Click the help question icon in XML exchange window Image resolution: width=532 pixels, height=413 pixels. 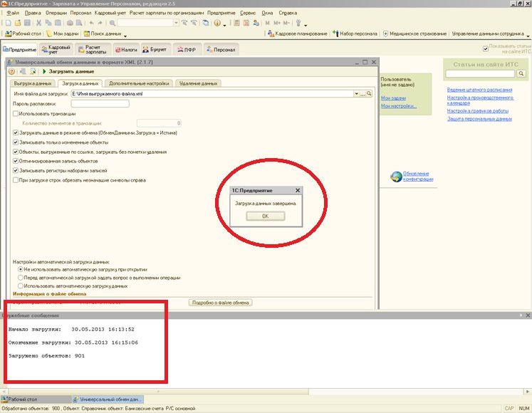(x=11, y=72)
